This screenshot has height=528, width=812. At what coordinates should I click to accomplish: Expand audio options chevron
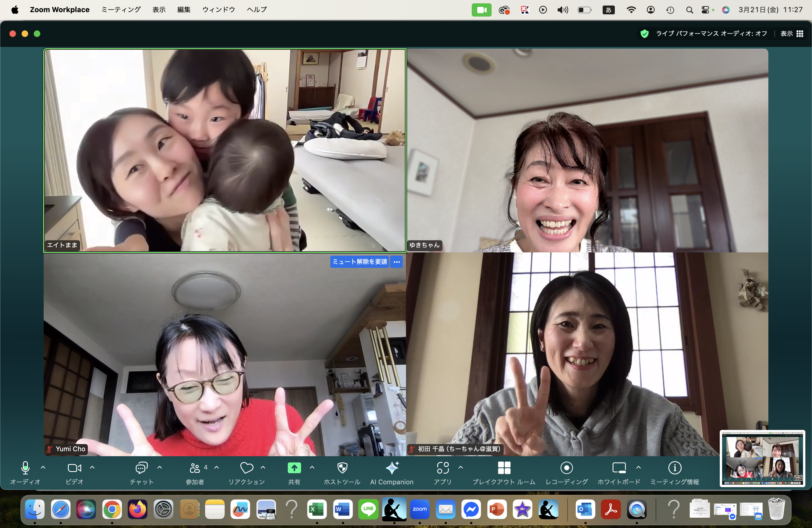(x=43, y=467)
